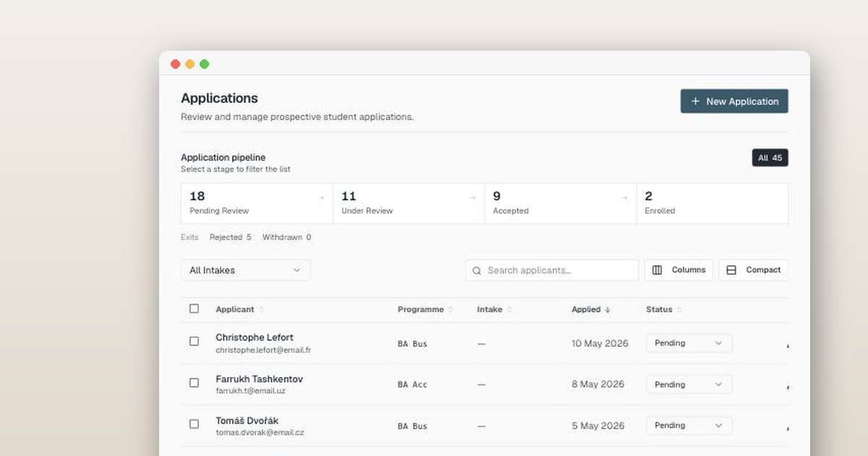Click the plus icon in New Application
This screenshot has height=456, width=868.
695,101
